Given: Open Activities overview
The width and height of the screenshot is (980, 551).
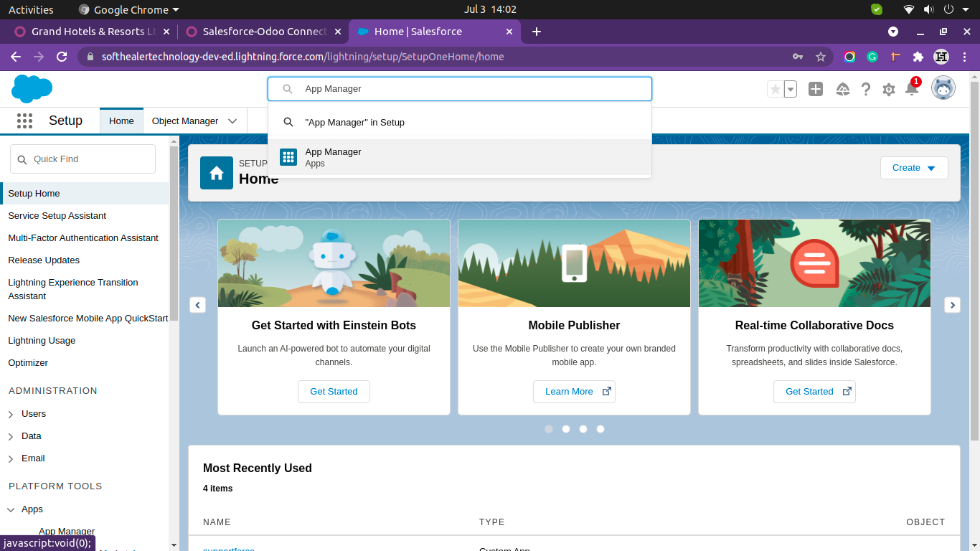Looking at the screenshot, I should pos(31,9).
